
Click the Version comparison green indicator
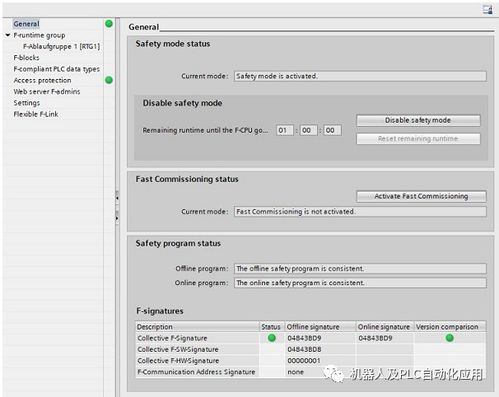pyautogui.click(x=450, y=338)
